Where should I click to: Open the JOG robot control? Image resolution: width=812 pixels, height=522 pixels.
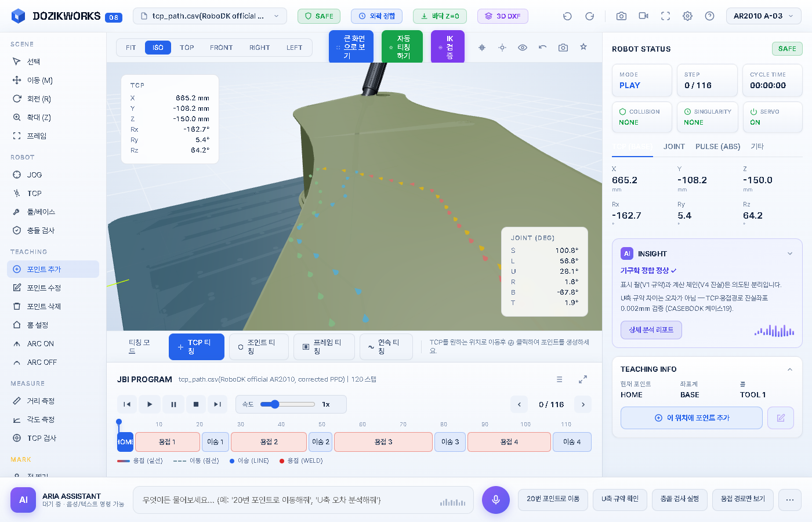coord(53,175)
